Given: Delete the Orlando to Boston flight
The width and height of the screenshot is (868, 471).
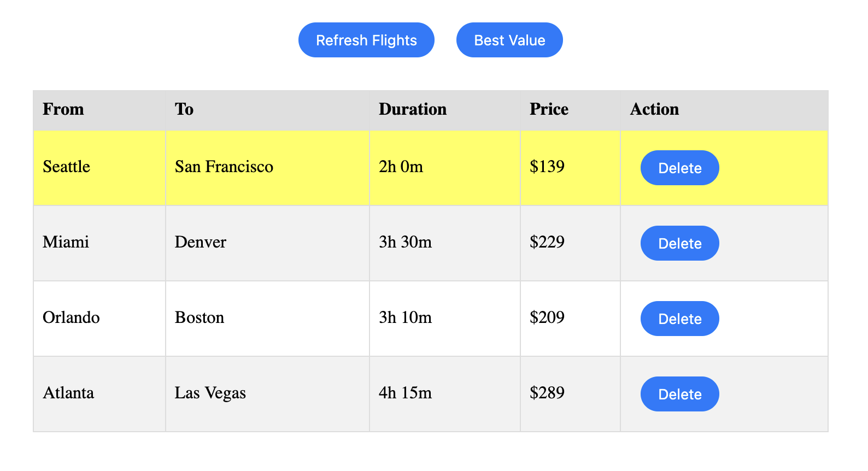Looking at the screenshot, I should [679, 319].
